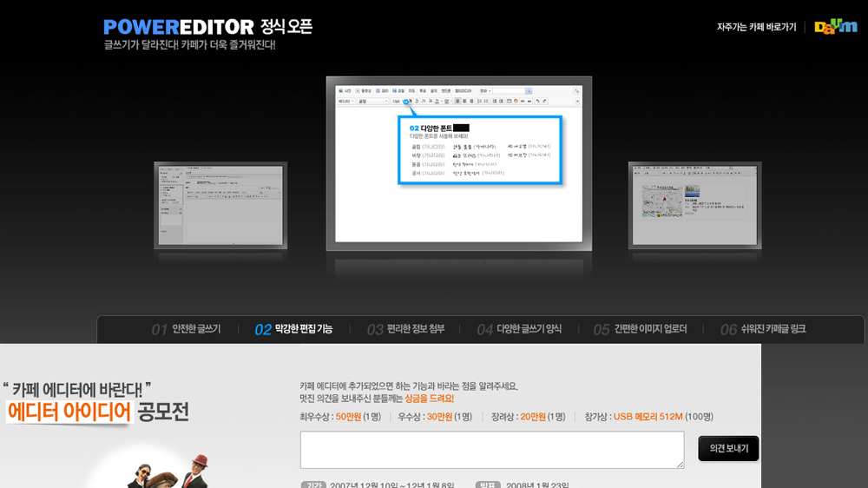Switch to 04 다양한 글쓰기 양식 tab

(x=519, y=330)
